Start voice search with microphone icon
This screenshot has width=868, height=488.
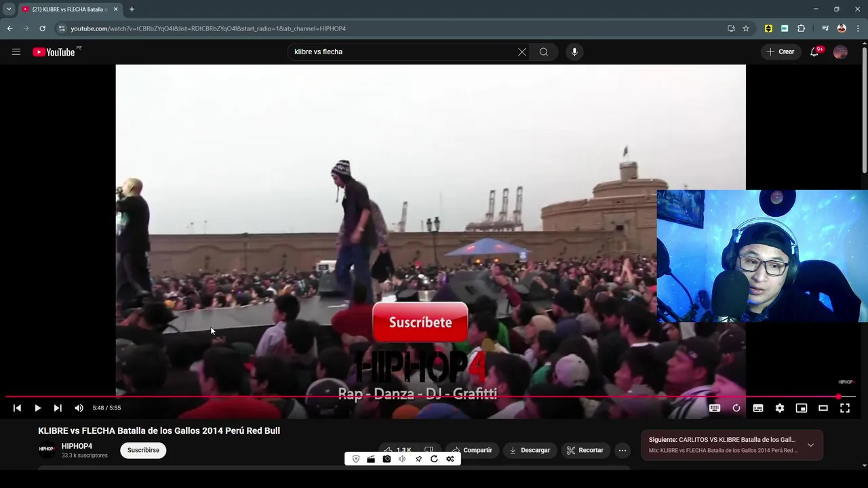[574, 52]
